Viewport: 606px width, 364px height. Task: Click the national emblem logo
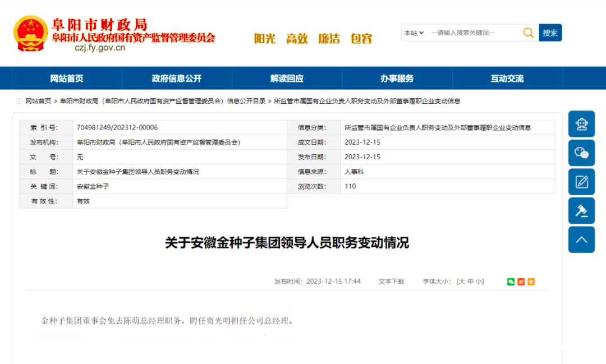pos(30,33)
